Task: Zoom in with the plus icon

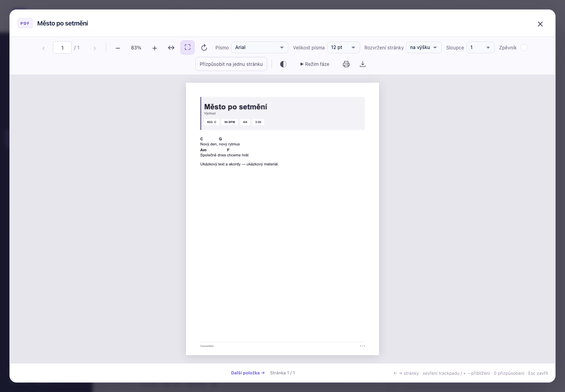Action: click(x=155, y=48)
